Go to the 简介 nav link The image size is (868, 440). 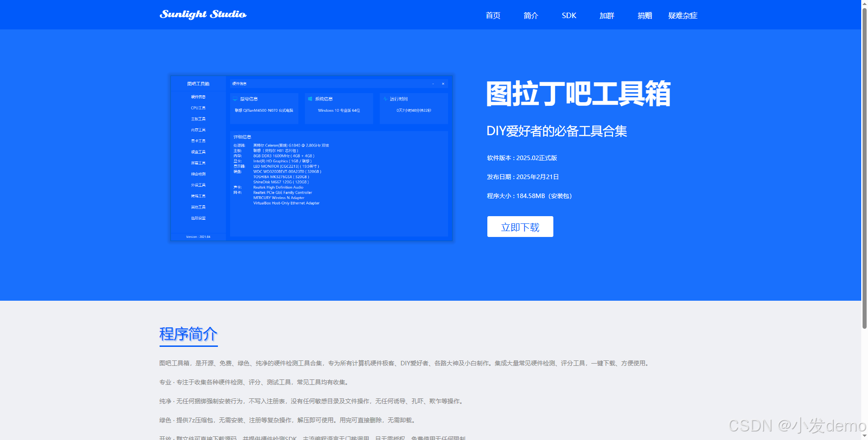531,15
